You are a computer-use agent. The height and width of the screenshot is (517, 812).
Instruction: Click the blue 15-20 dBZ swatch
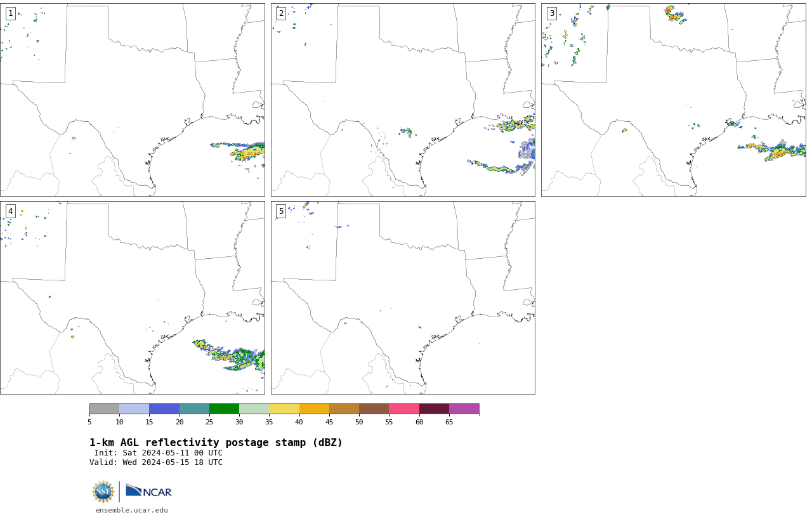(x=164, y=409)
